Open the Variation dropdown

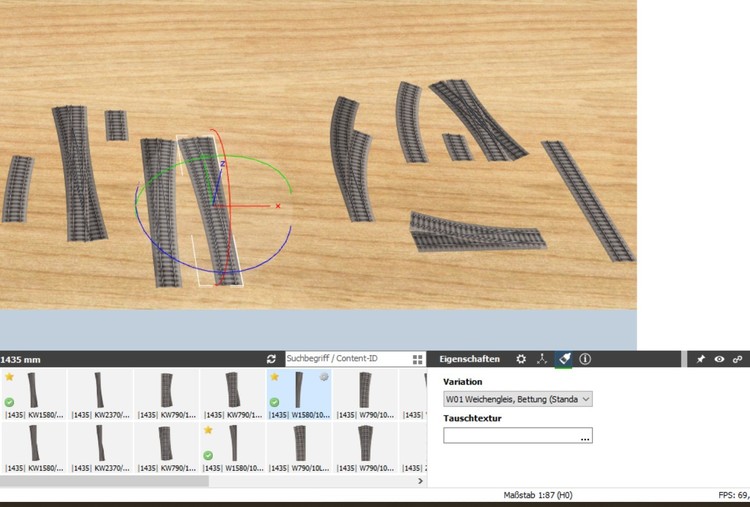(518, 399)
